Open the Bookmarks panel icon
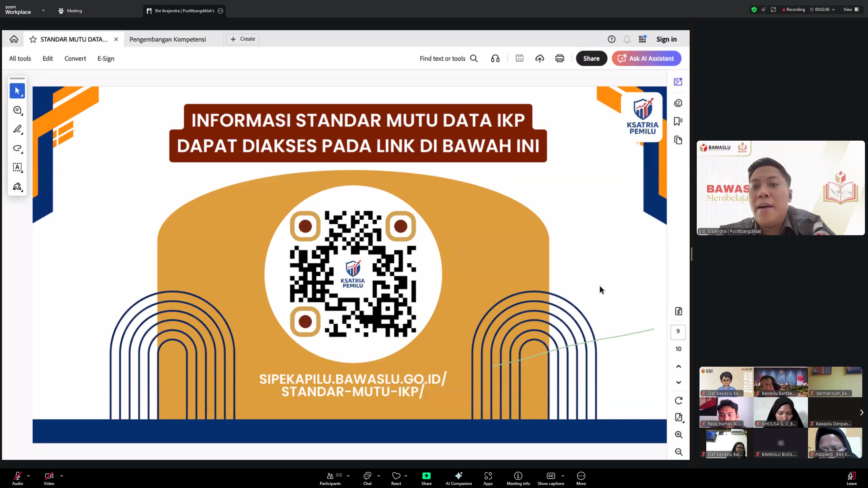 click(x=678, y=121)
